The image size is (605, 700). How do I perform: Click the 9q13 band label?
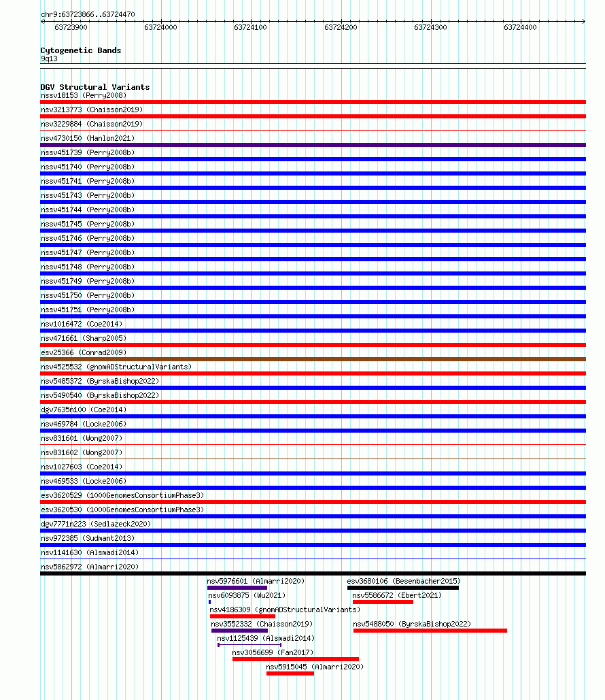pos(49,59)
